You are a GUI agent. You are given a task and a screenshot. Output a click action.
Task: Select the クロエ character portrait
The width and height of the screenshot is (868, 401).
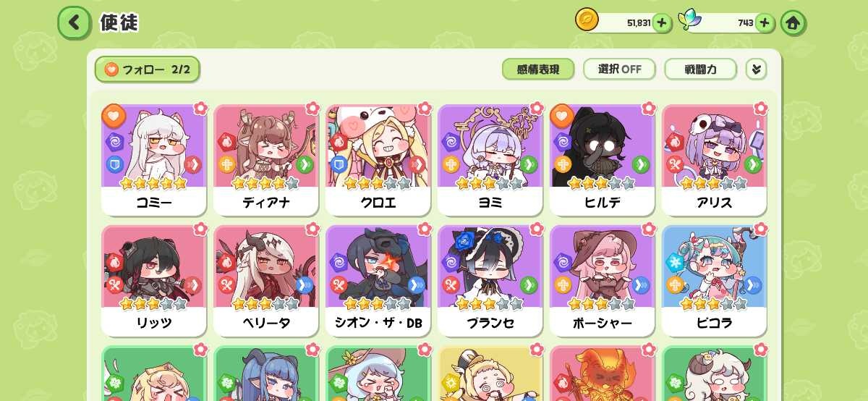378,146
